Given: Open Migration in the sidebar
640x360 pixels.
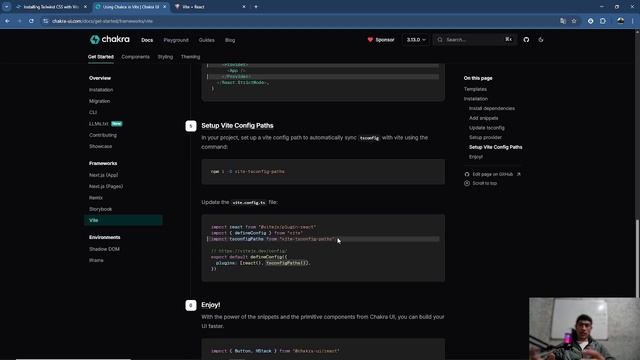Looking at the screenshot, I should point(100,101).
